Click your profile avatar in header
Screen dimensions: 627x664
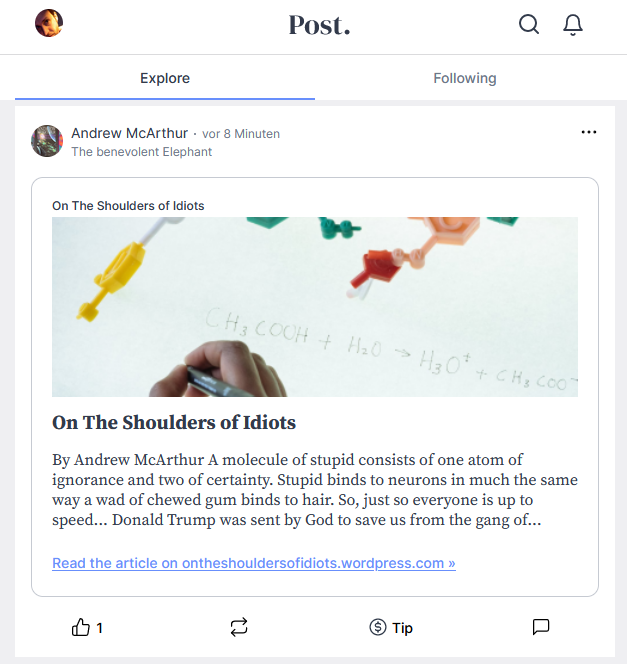49,23
